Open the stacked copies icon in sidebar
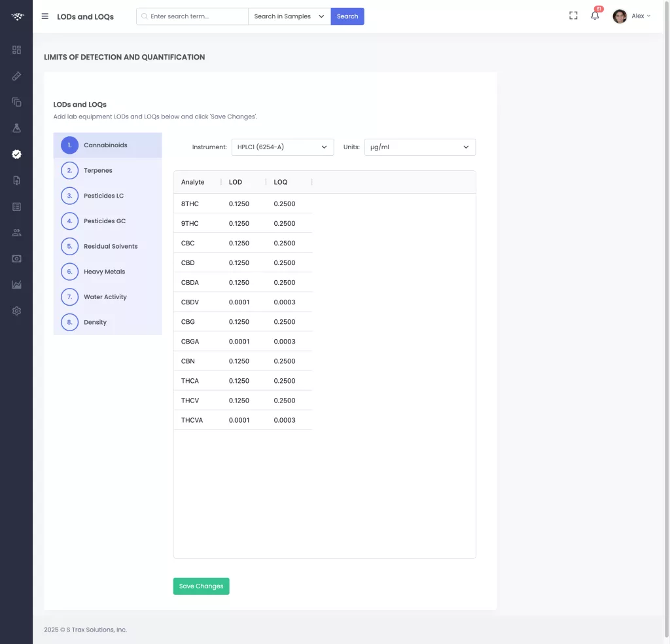Screen dimensions: 670x644 pyautogui.click(x=16, y=102)
